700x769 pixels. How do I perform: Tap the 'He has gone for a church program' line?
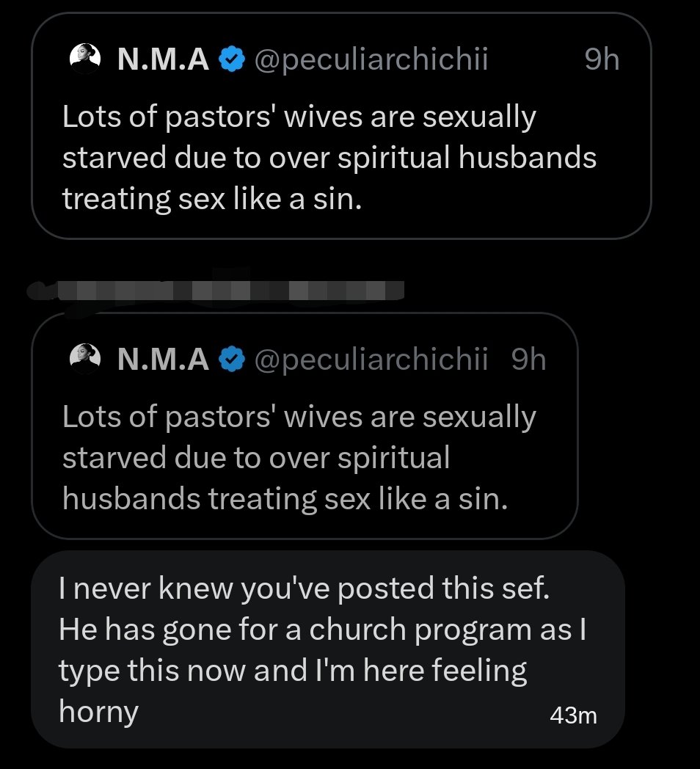coord(323,630)
